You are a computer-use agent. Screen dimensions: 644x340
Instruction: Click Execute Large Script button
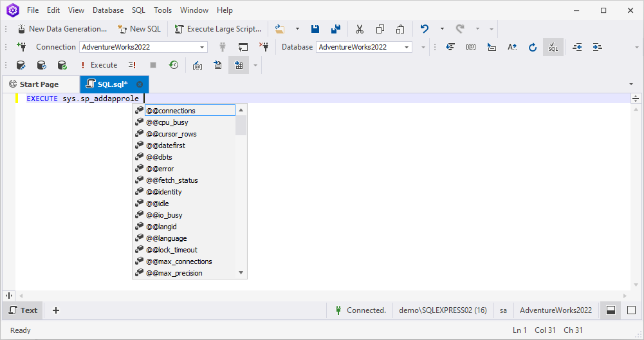(x=217, y=29)
